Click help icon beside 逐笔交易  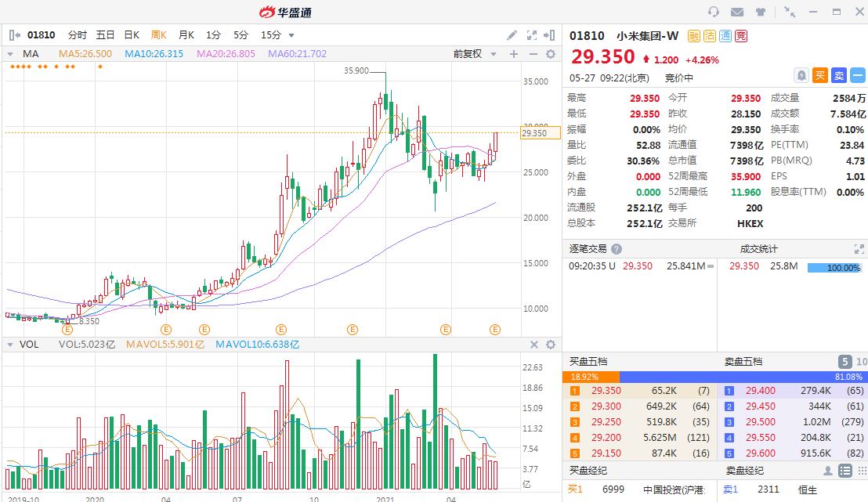click(617, 249)
